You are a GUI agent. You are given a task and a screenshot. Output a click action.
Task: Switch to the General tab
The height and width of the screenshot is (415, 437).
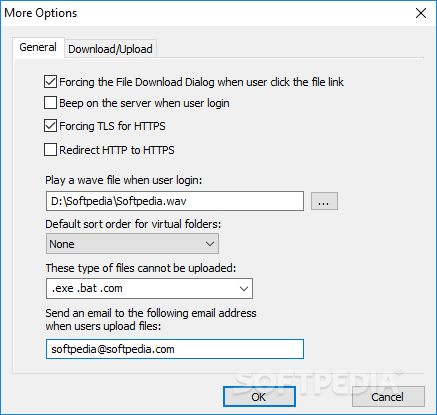[38, 47]
